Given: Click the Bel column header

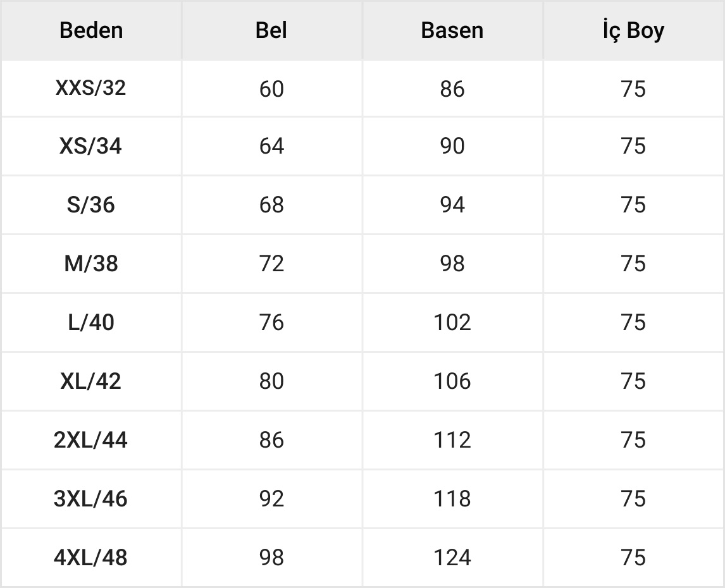Looking at the screenshot, I should (x=271, y=30).
